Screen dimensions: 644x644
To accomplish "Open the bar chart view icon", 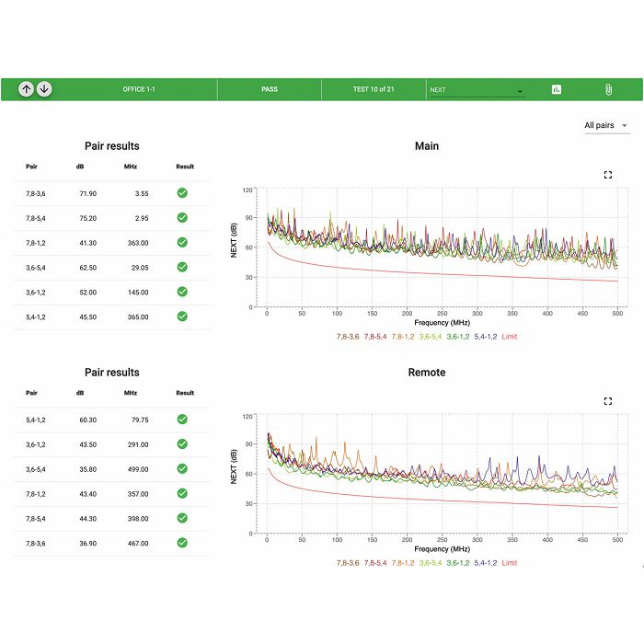I will [x=557, y=89].
